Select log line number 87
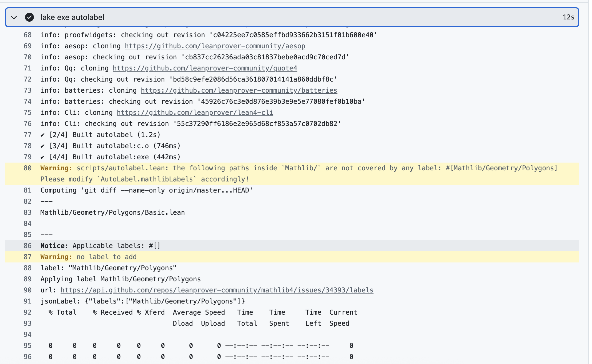Image resolution: width=592 pixels, height=364 pixels. (27, 257)
